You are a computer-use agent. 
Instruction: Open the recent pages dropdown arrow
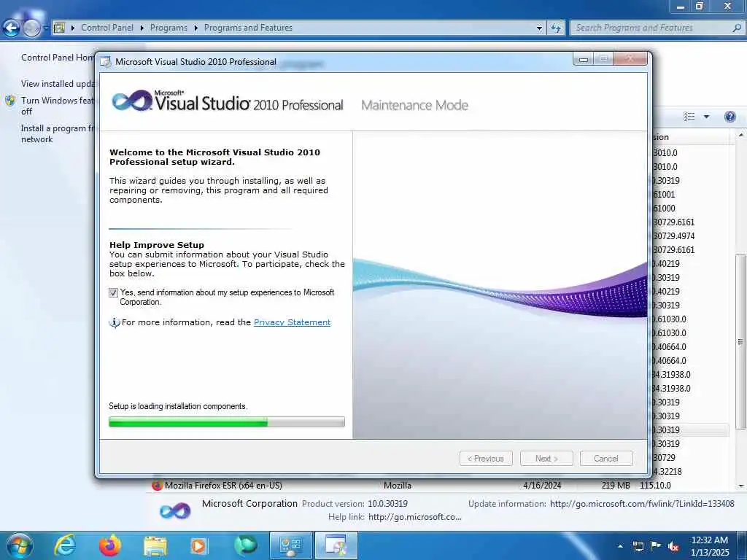(x=46, y=28)
